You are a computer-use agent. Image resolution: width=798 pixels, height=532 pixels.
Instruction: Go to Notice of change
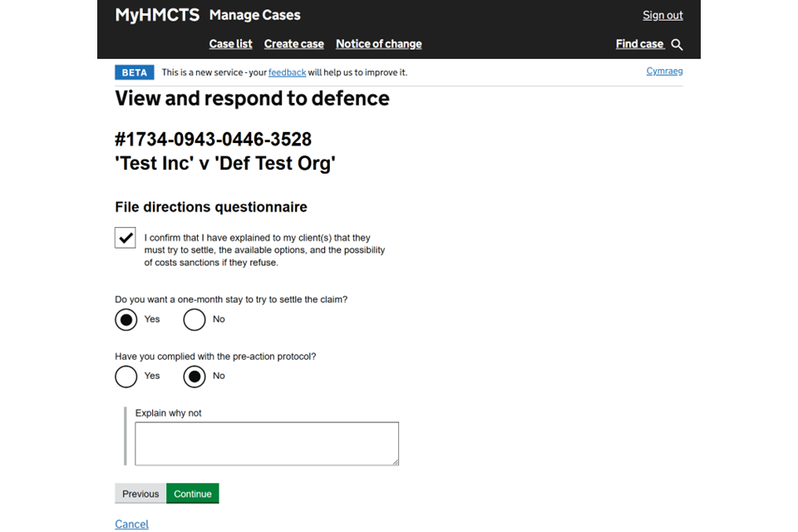378,44
